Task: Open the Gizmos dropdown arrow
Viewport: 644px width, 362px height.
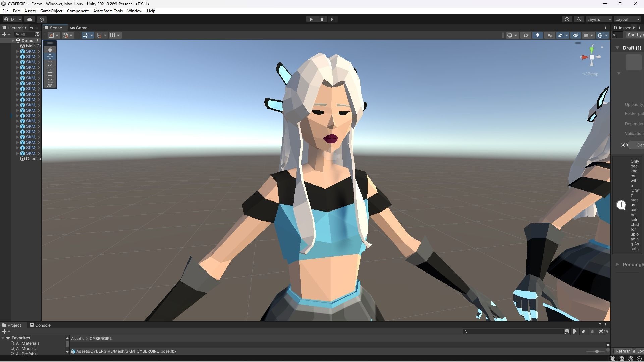Action: coord(606,35)
